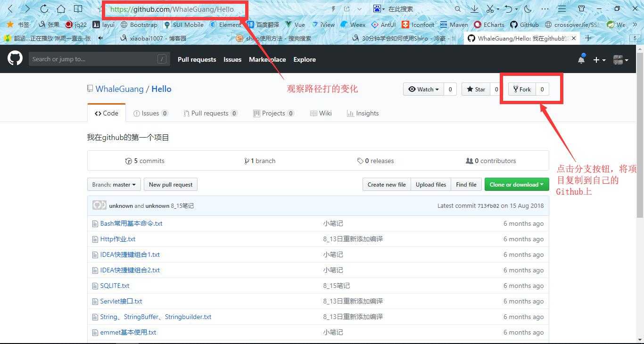Switch to the repository Pull requests tab

pos(210,113)
